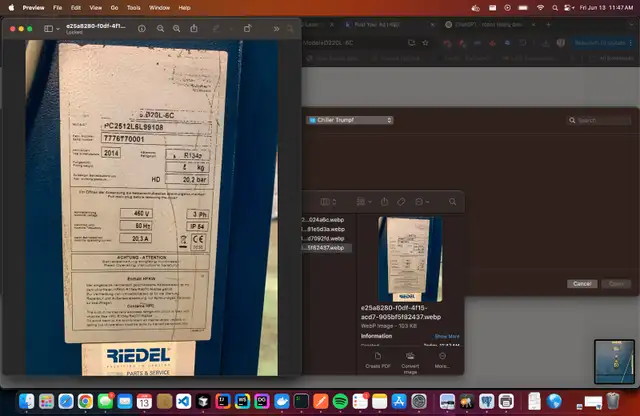Click Show More link under Information
The image size is (640, 416).
coord(447,336)
